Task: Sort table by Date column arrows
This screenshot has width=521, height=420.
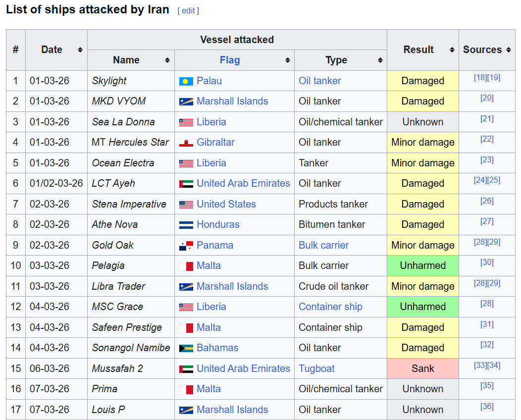Action: (x=80, y=50)
